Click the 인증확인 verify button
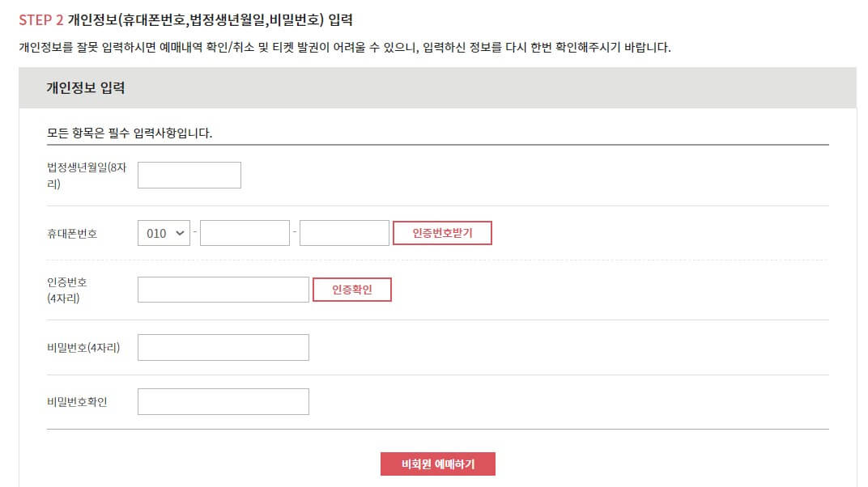The image size is (868, 487). 351,290
